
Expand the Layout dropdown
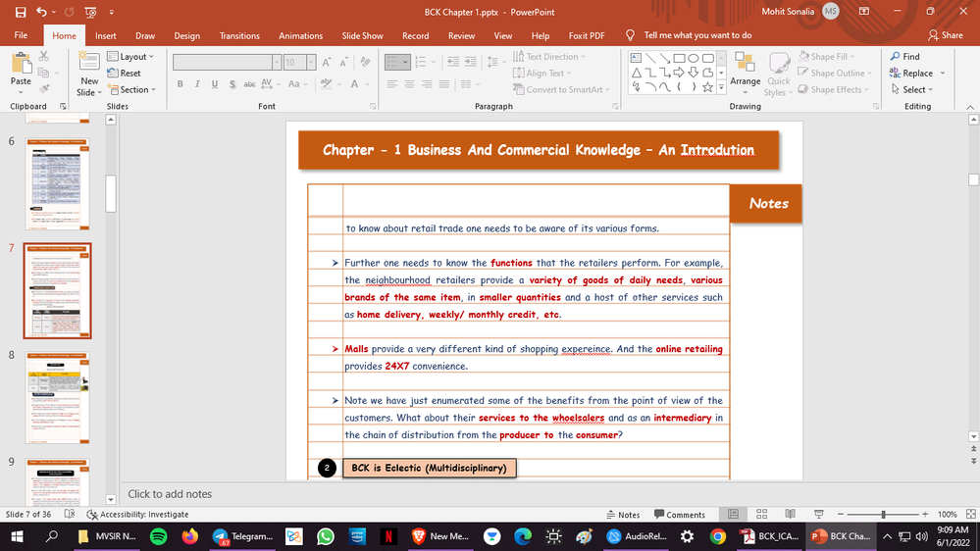click(131, 57)
